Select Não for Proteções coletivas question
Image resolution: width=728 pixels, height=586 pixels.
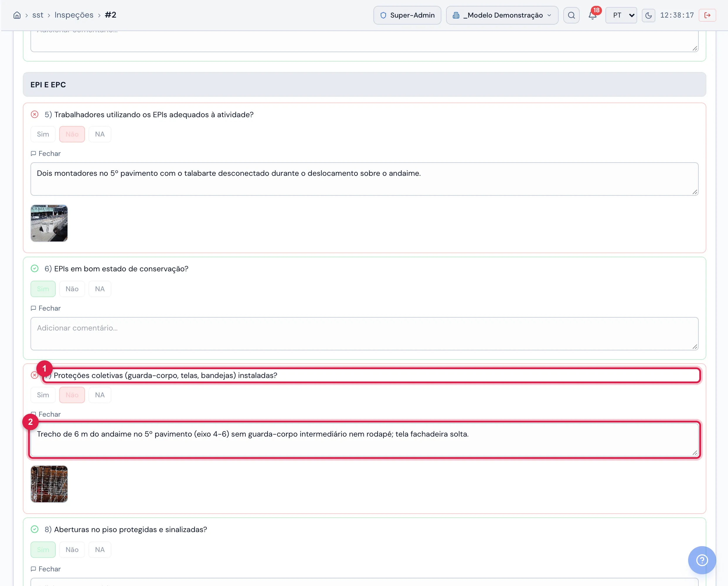click(72, 395)
